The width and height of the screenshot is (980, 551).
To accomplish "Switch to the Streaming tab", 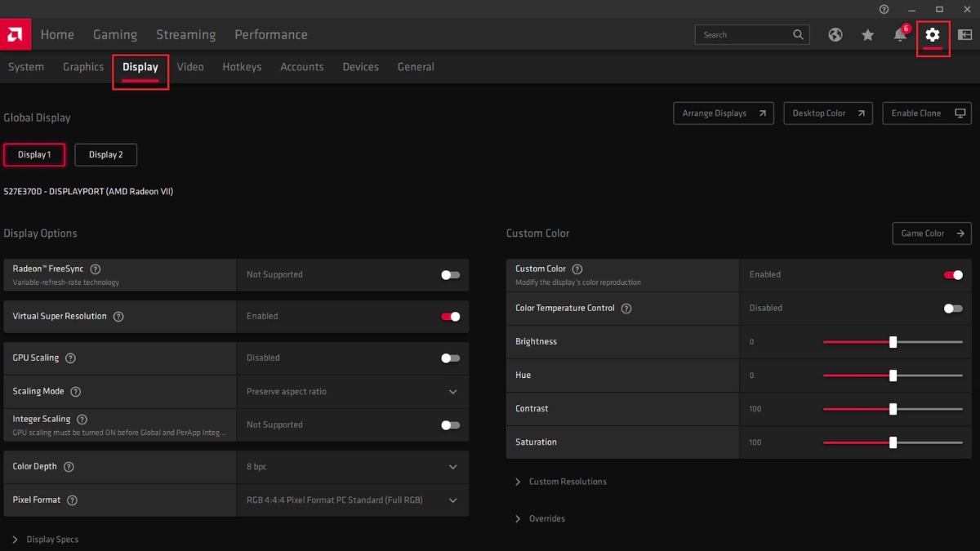I will [186, 35].
